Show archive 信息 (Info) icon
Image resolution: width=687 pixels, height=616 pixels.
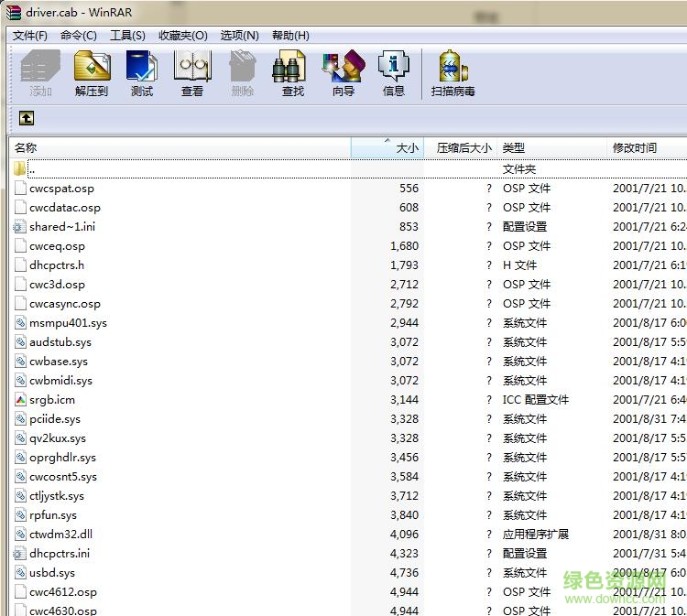394,72
